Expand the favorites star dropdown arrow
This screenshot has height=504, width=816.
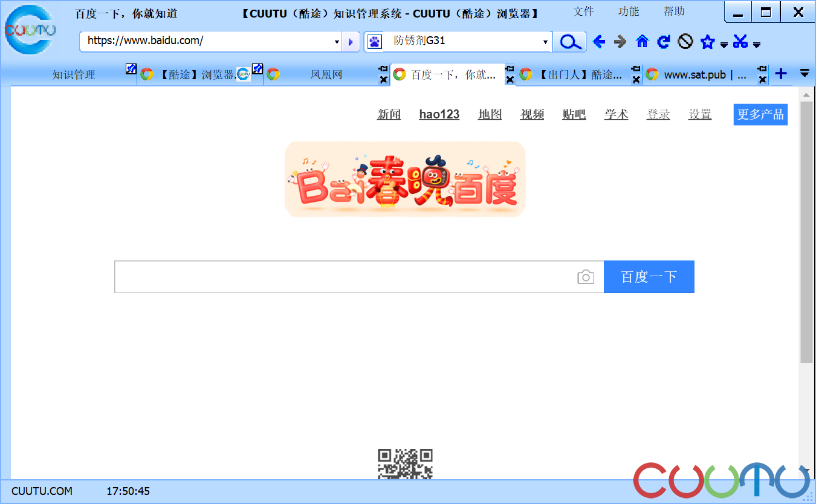coord(724,45)
